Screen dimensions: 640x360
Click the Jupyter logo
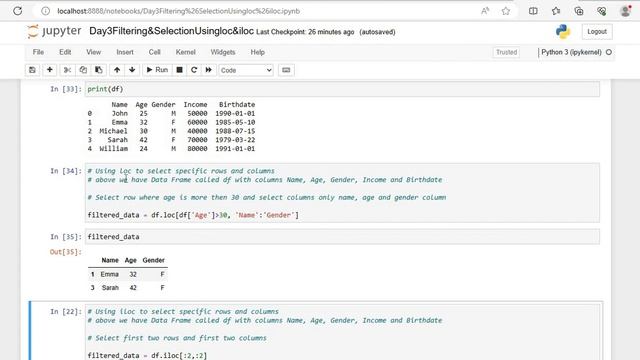click(54, 31)
